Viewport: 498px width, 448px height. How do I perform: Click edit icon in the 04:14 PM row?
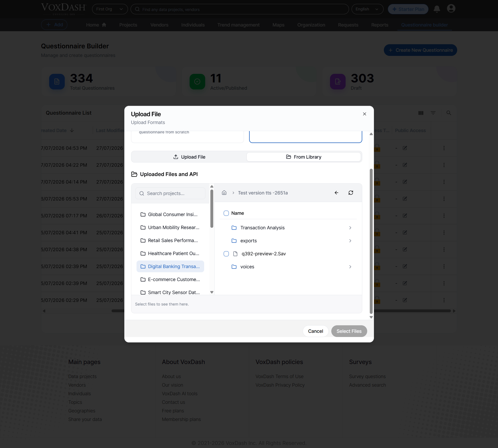(x=405, y=182)
